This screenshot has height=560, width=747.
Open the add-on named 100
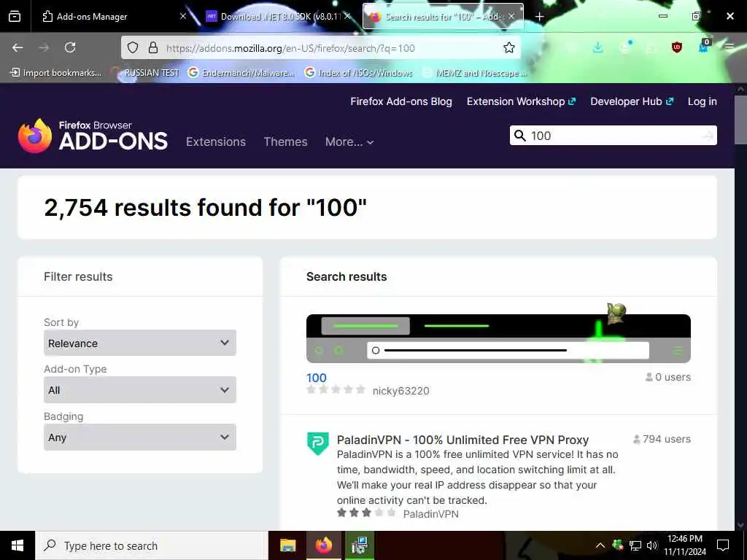coord(317,378)
